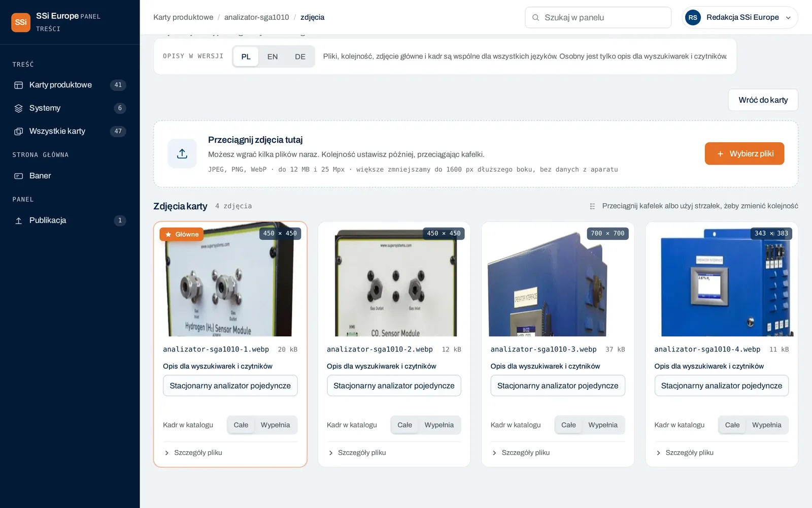Select the analizator-sga1010-3.webp thumbnail
The height and width of the screenshot is (508, 812).
pyautogui.click(x=558, y=279)
